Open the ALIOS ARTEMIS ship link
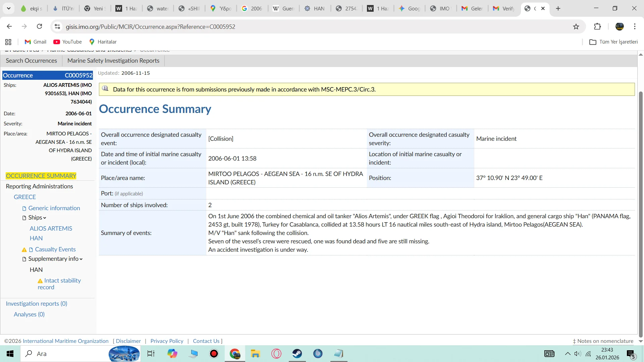The image size is (644, 362). point(51,228)
